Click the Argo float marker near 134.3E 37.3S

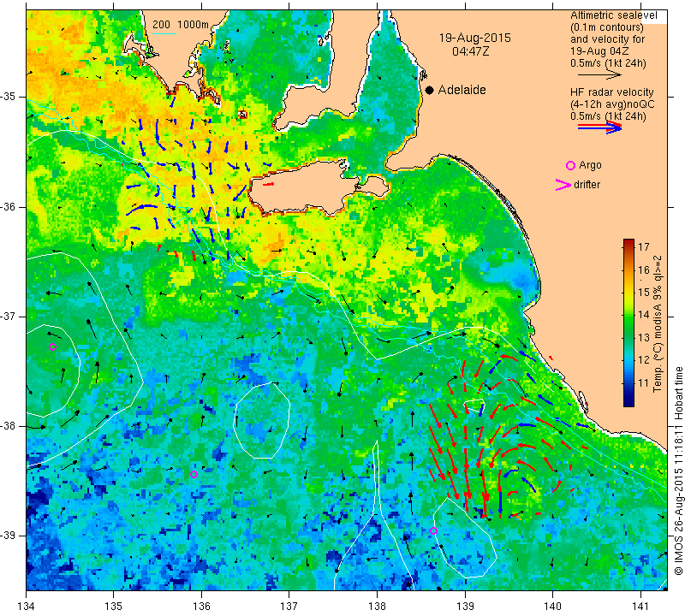[x=52, y=347]
